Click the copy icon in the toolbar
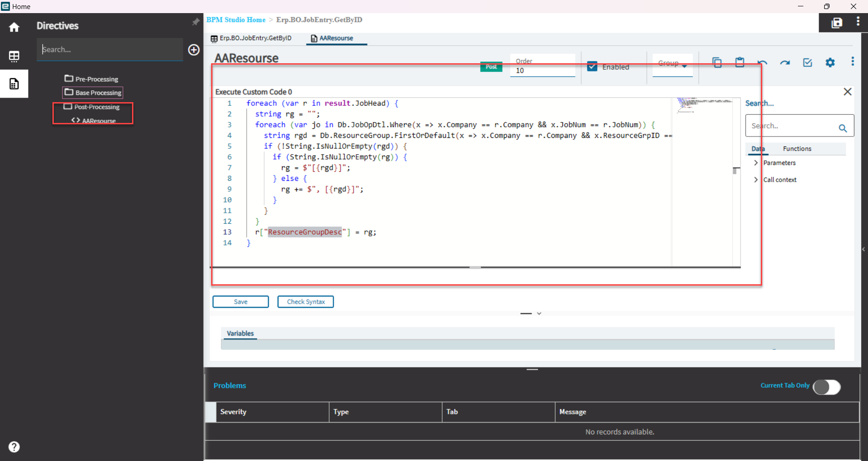 pos(717,62)
